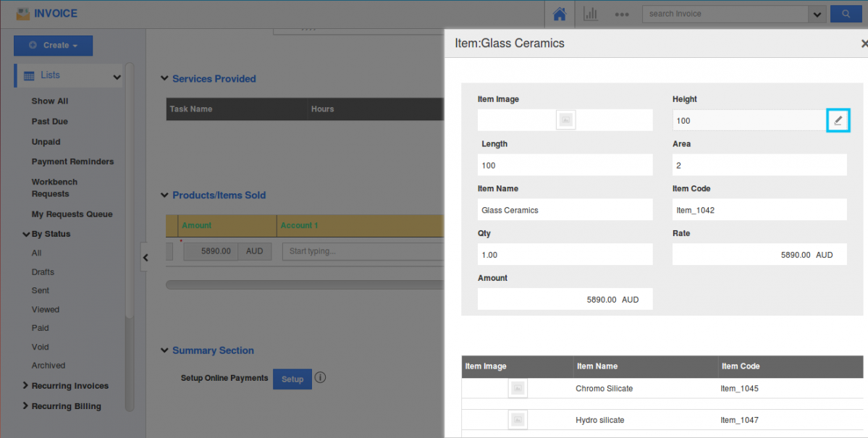Image resolution: width=868 pixels, height=438 pixels.
Task: Click Hydro silicate image thumbnail
Action: coord(518,420)
